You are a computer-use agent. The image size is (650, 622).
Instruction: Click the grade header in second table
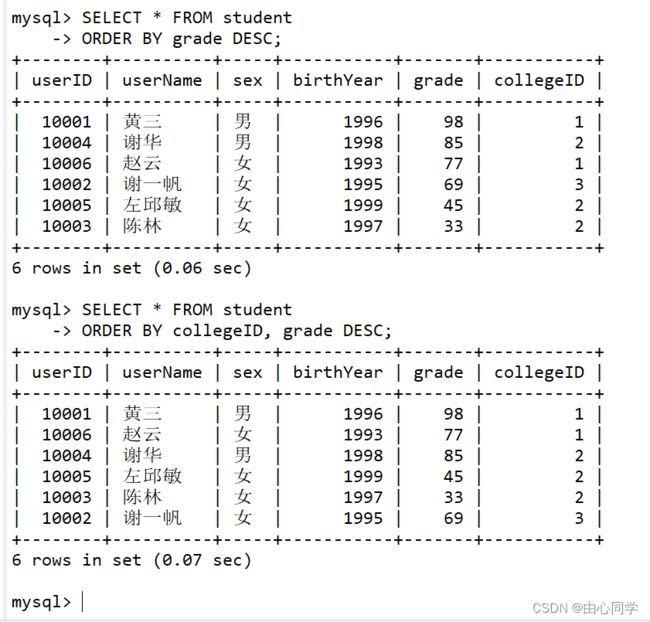click(438, 373)
